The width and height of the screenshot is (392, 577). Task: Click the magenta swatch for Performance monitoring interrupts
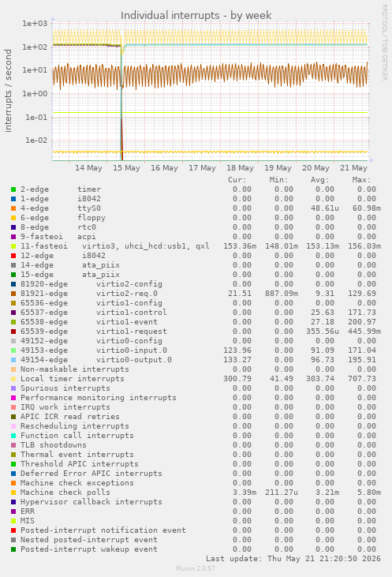coord(13,398)
